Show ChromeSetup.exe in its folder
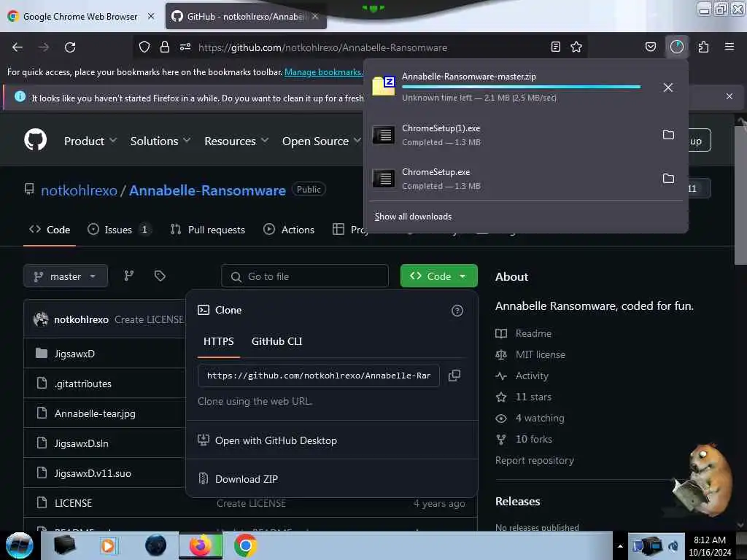 [668, 179]
